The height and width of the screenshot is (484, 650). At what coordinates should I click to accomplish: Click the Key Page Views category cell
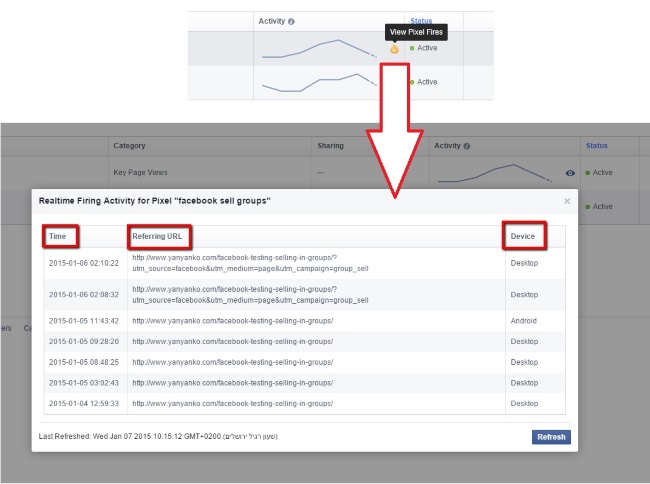click(x=140, y=172)
